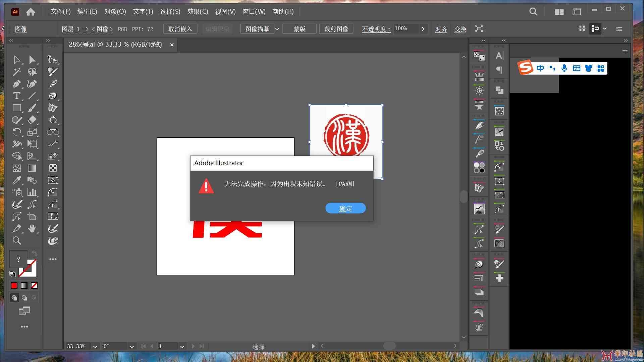The height and width of the screenshot is (362, 644).
Task: Open the 文件(F) menu
Action: (60, 11)
